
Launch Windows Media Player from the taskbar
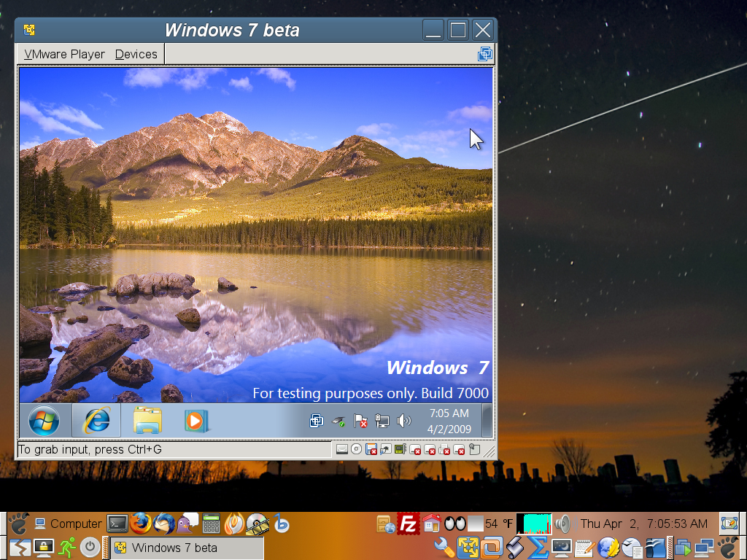click(195, 420)
